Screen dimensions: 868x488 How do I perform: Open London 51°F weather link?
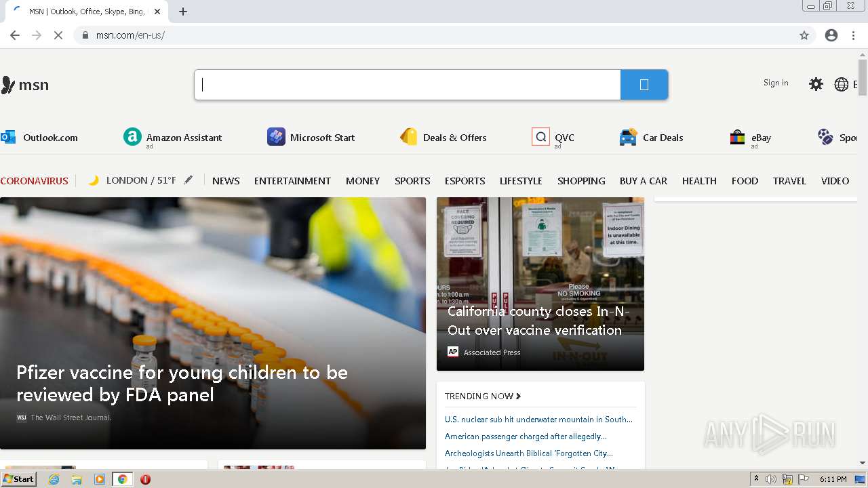point(141,180)
